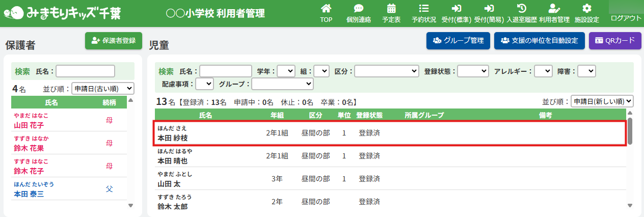Click ログアウト in the header
644x217 pixels.
click(x=626, y=18)
